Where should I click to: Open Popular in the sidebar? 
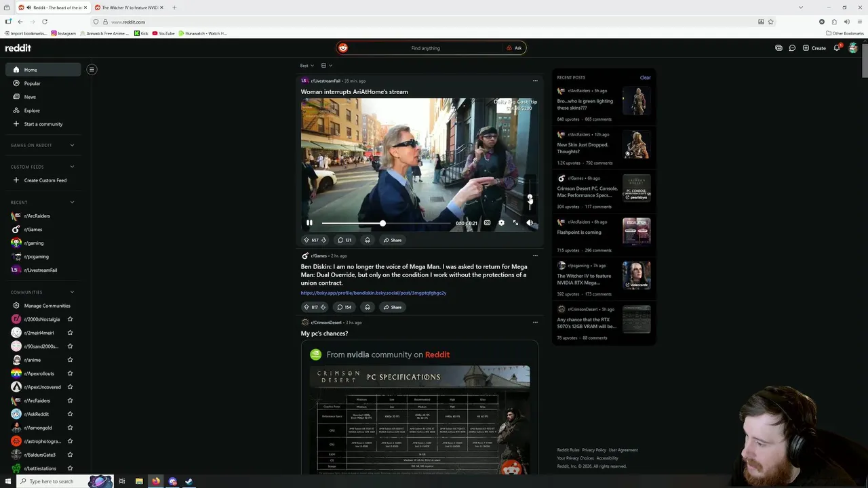[43, 83]
